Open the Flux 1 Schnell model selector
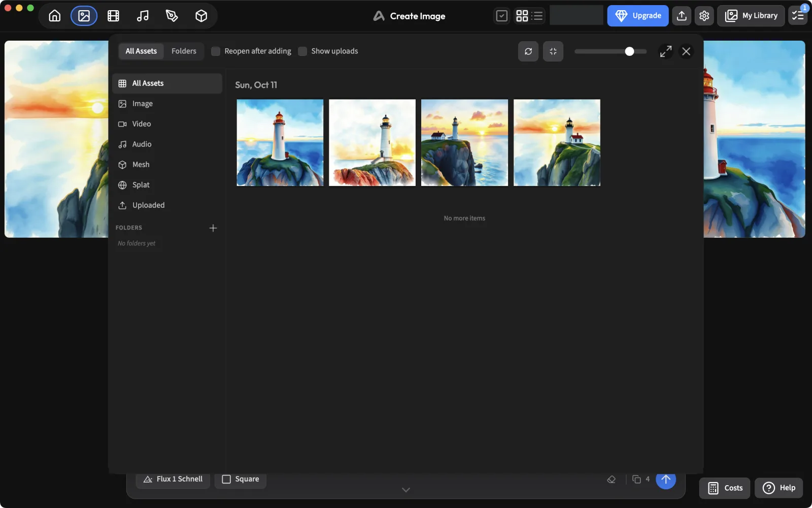 click(173, 479)
